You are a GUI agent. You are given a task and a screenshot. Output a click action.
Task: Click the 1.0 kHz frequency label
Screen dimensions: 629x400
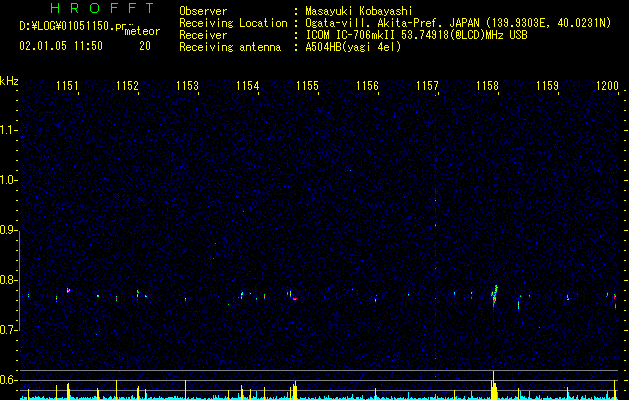8,180
